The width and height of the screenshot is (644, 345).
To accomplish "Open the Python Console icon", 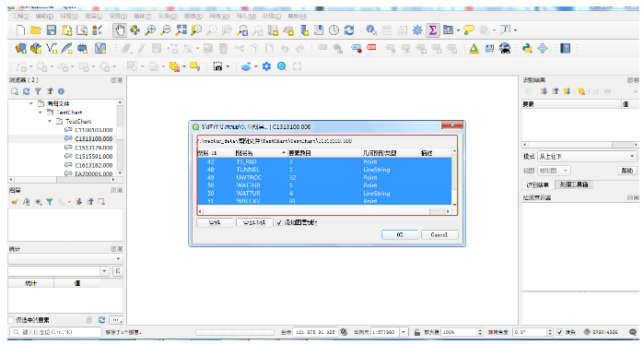I will click(x=527, y=48).
